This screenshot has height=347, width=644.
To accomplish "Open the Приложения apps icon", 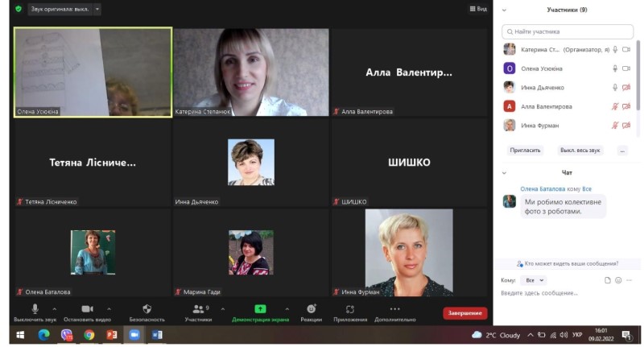I will coord(350,309).
